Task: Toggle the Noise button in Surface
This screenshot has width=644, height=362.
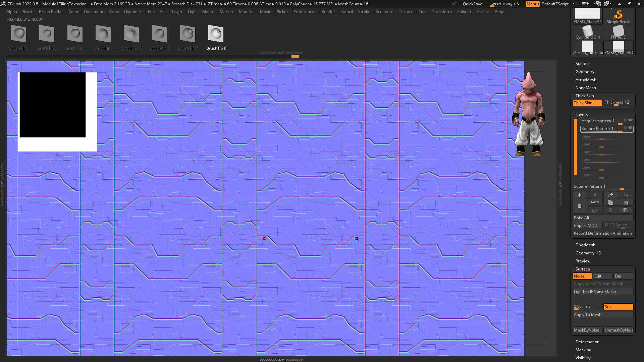Action: tap(582, 276)
